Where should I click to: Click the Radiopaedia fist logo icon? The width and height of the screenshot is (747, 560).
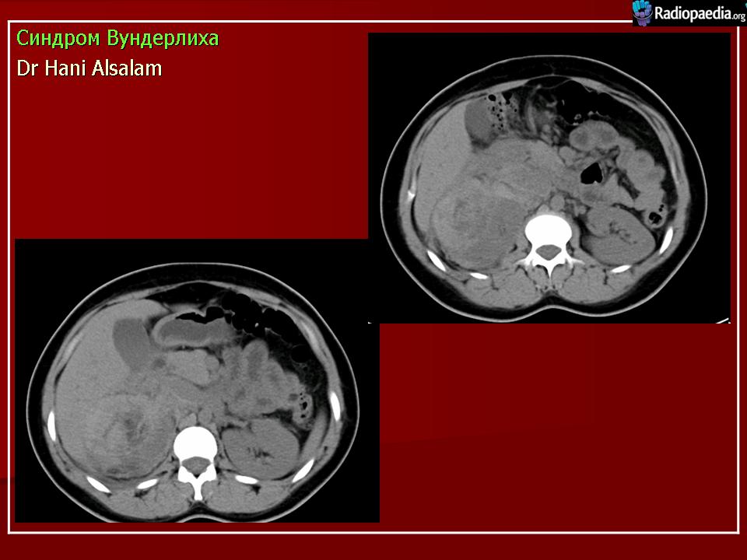click(x=641, y=12)
